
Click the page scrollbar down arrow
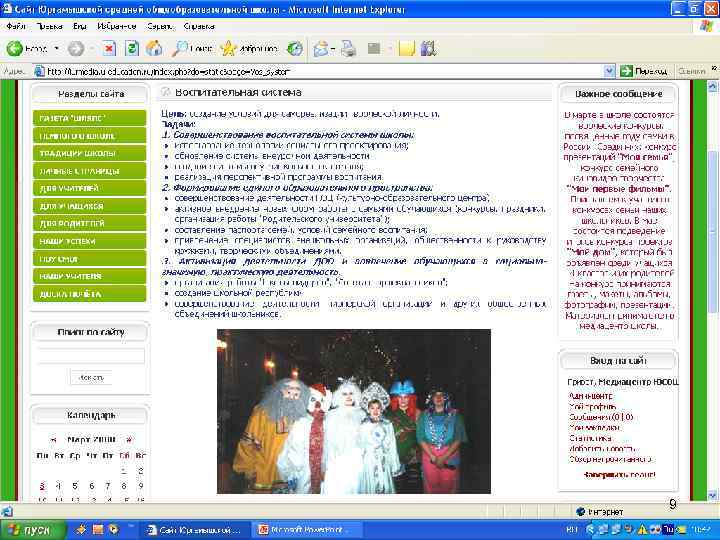click(x=712, y=495)
